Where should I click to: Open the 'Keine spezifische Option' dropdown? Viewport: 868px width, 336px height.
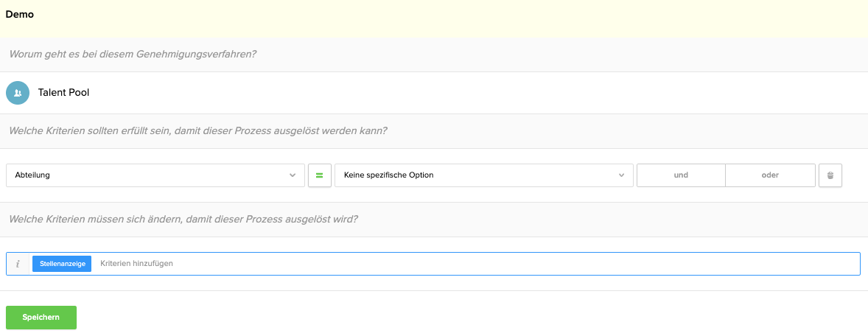point(484,175)
